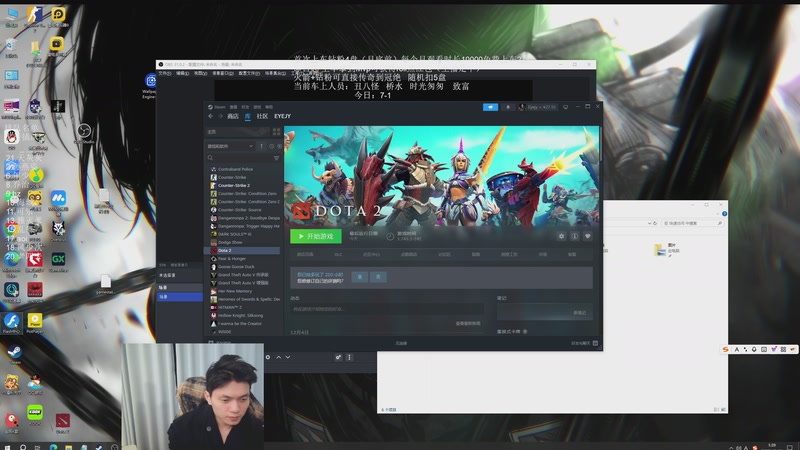The image size is (800, 450).
Task: Open the Steam 社区 community tab
Action: point(262,116)
